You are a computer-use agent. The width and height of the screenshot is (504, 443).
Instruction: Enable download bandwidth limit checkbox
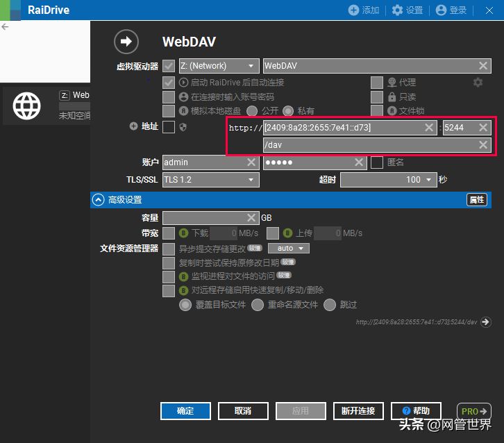point(169,233)
